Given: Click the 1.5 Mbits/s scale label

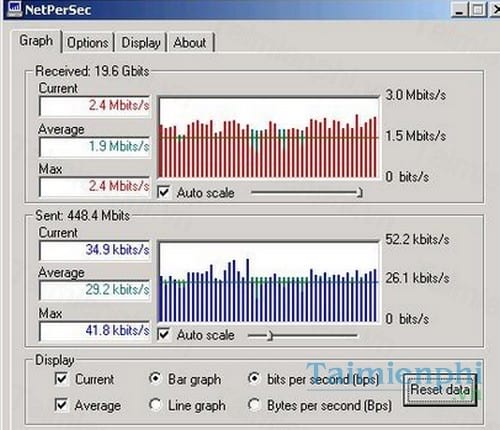Looking at the screenshot, I should click(416, 136).
